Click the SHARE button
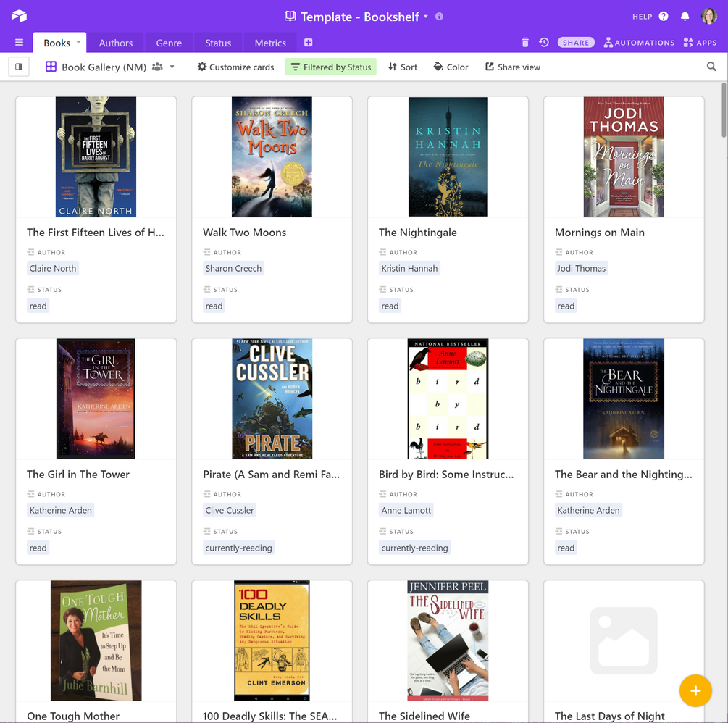 pos(576,43)
